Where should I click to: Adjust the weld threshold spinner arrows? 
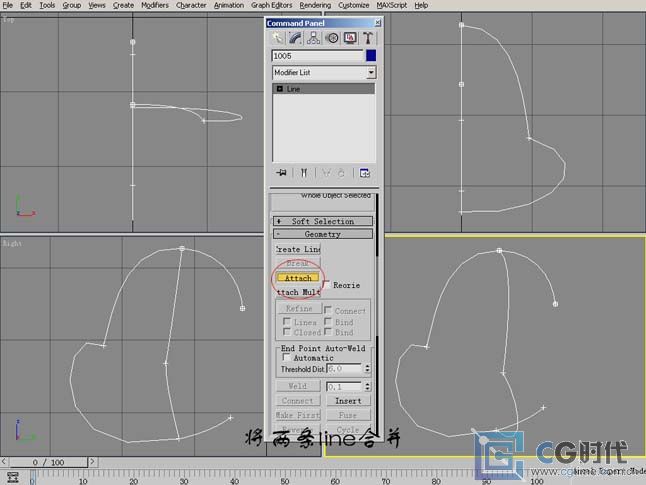367,387
